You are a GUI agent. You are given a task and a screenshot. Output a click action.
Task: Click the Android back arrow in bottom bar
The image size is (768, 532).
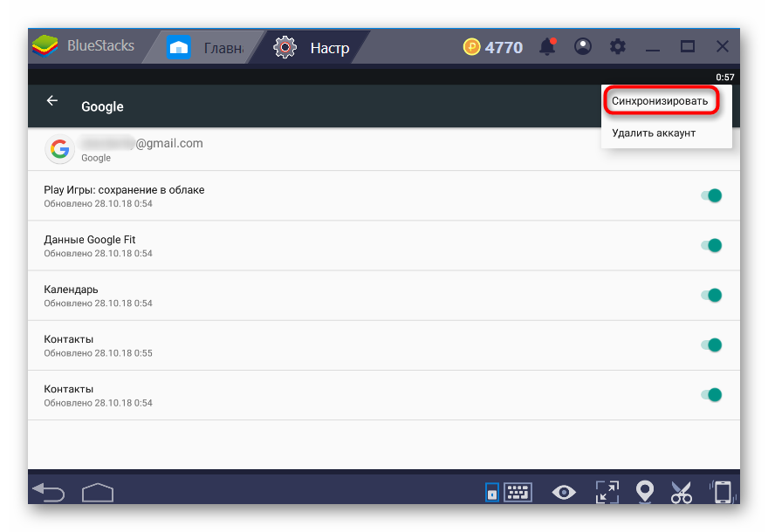click(x=48, y=493)
